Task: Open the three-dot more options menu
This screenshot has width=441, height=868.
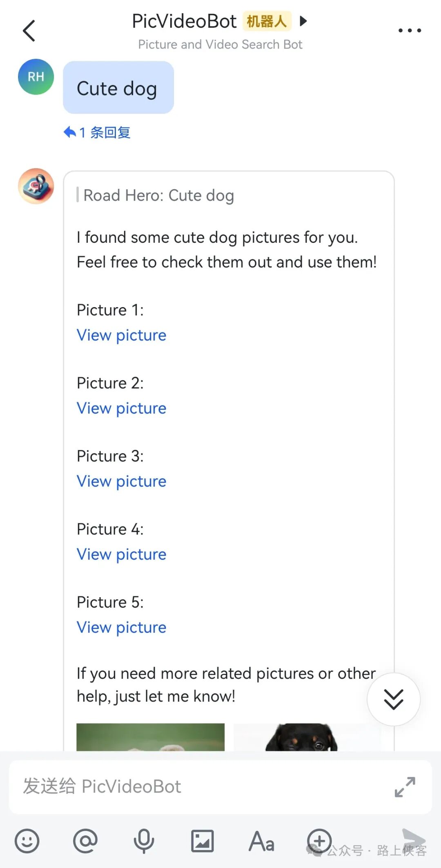Action: point(410,30)
